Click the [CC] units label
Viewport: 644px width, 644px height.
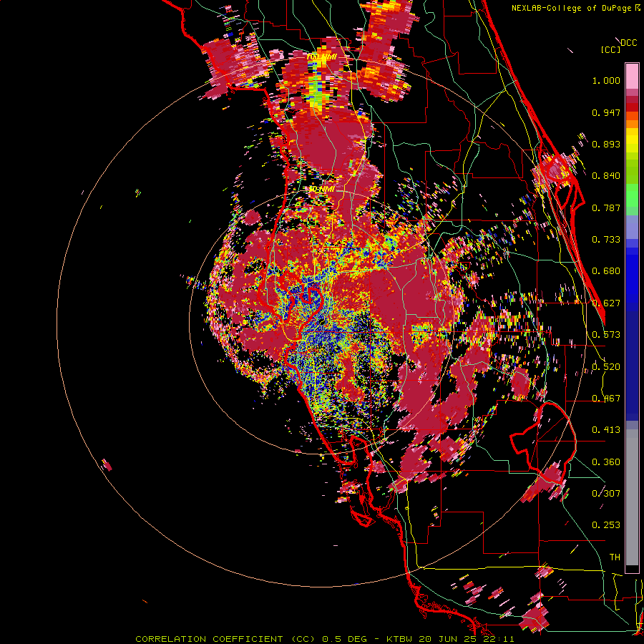[611, 49]
